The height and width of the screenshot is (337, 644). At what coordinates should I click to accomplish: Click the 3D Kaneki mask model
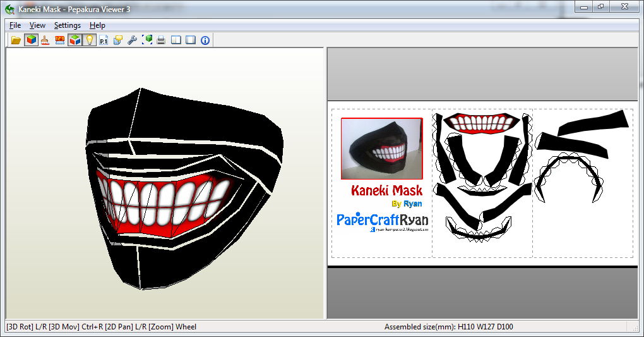coord(185,189)
